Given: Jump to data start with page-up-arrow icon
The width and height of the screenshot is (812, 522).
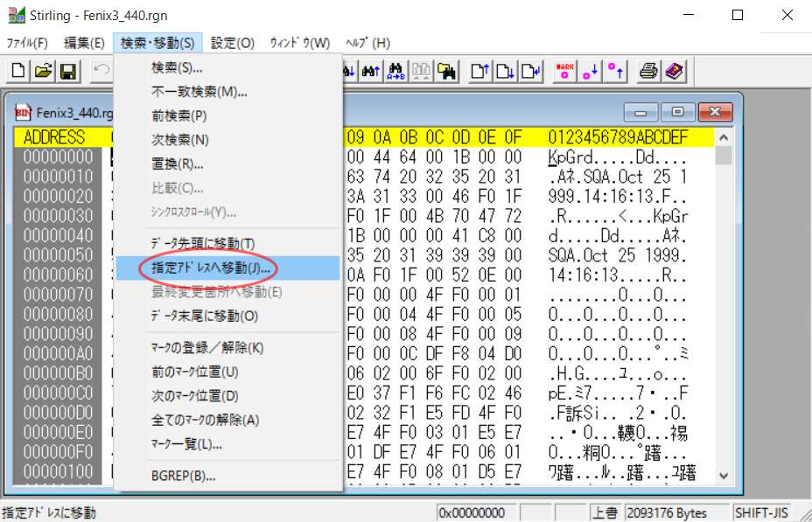Looking at the screenshot, I should tap(480, 71).
